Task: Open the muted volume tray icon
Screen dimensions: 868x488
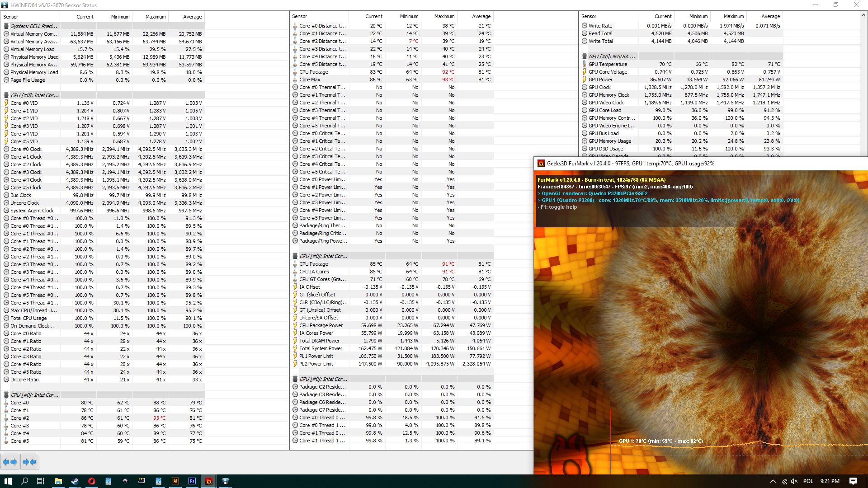Action: 794,481
